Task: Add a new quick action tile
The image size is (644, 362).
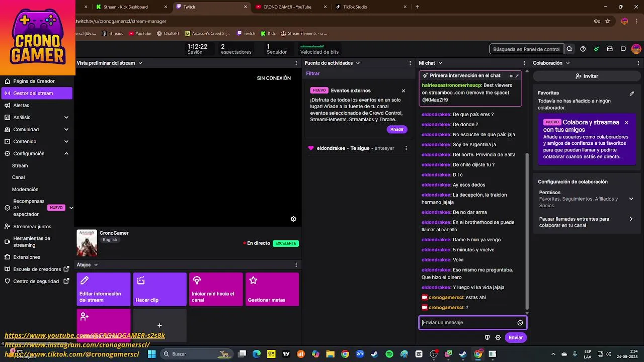Action: pyautogui.click(x=159, y=325)
